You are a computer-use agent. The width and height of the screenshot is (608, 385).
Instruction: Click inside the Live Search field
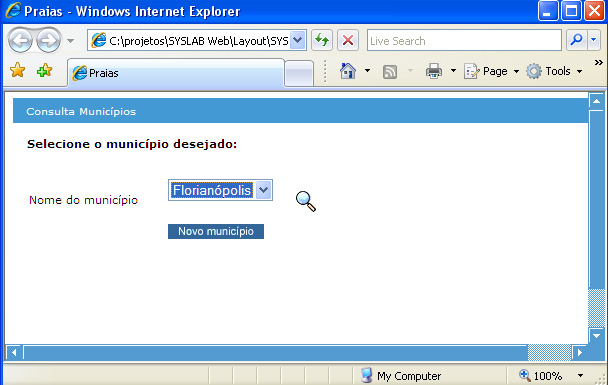(464, 40)
